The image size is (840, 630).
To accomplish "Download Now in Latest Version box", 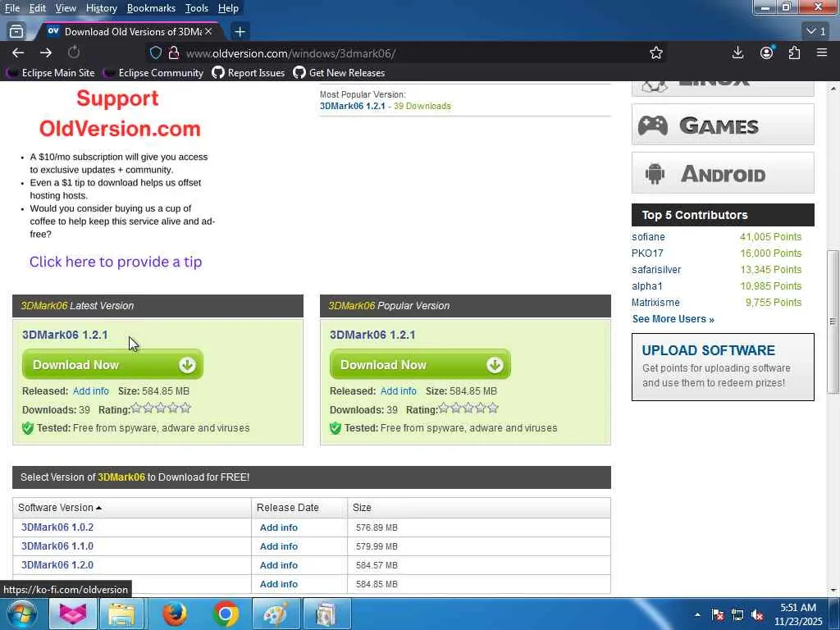I will [112, 364].
